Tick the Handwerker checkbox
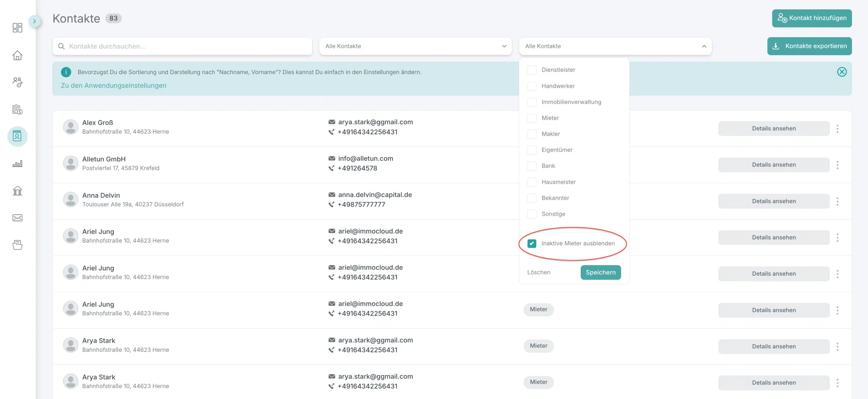Image resolution: width=868 pixels, height=399 pixels. pos(532,86)
